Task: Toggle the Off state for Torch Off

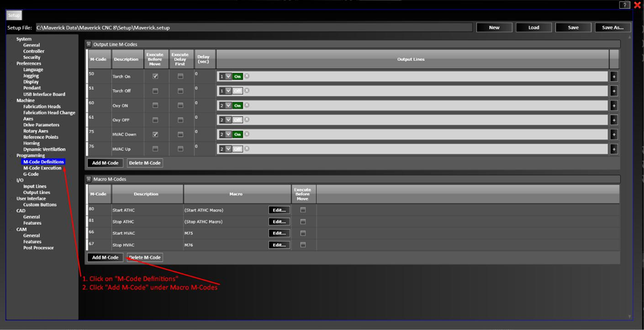Action: tap(237, 91)
